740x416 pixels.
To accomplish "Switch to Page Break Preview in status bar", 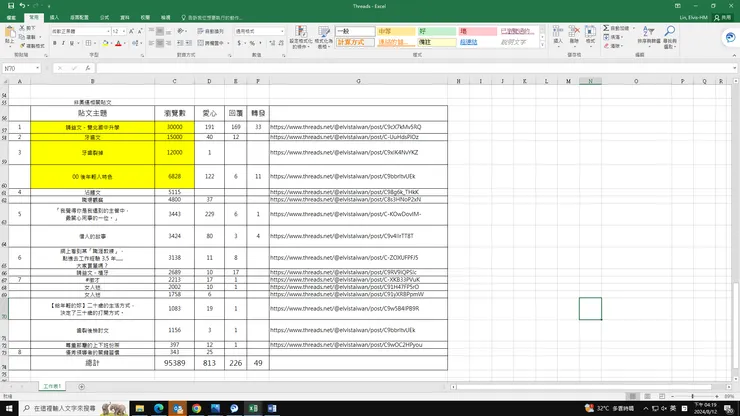I will coord(662,397).
